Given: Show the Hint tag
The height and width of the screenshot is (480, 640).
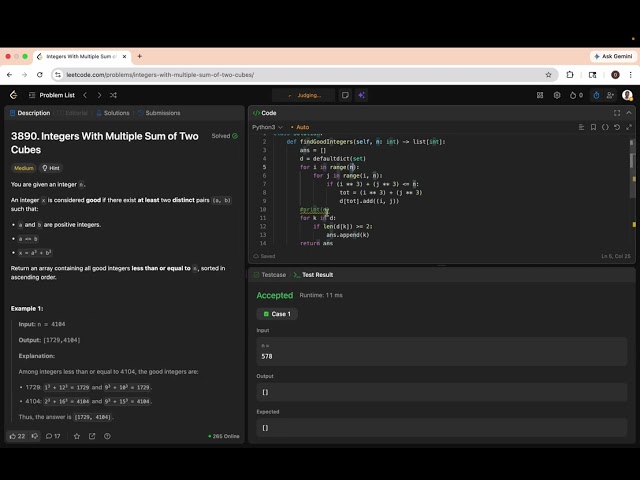Looking at the screenshot, I should coord(51,168).
